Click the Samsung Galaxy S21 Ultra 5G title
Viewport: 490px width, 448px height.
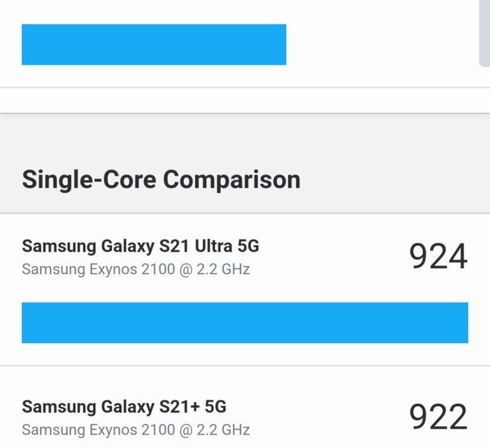click(140, 246)
